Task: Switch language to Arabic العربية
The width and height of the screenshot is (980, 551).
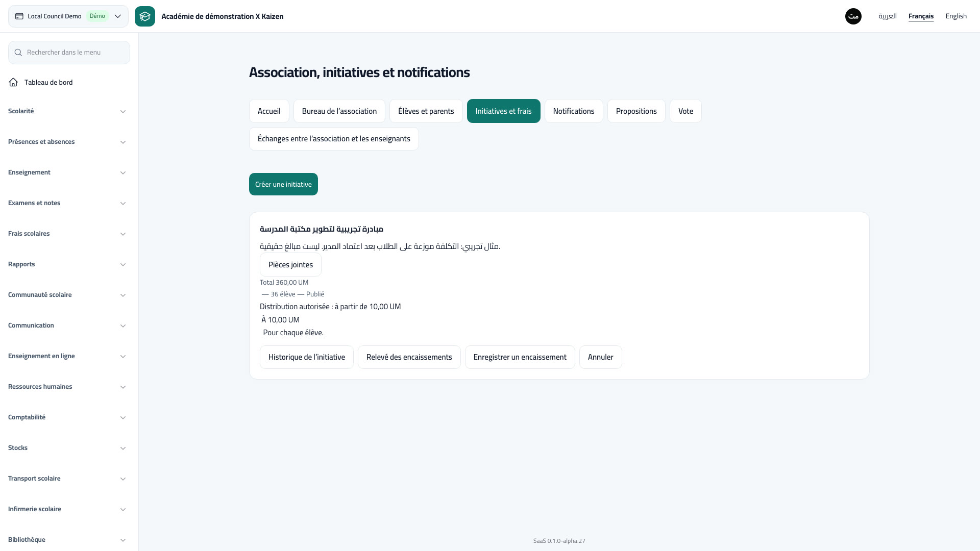Action: (x=888, y=16)
